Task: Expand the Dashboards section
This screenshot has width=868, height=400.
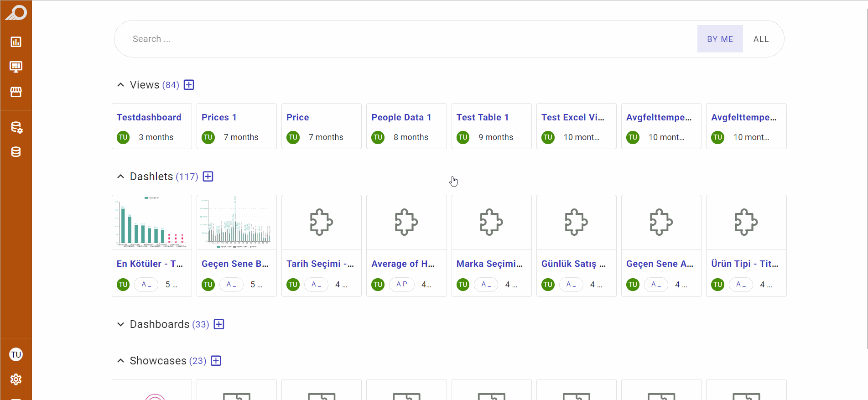Action: [x=120, y=324]
